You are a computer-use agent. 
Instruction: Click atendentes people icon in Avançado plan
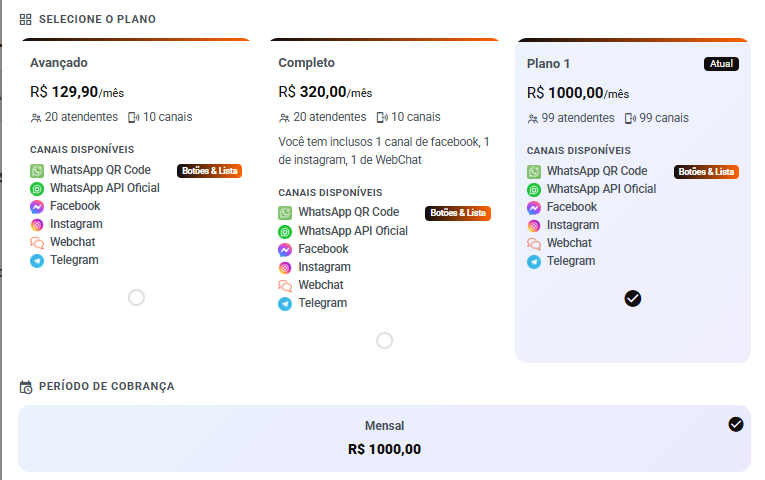[x=36, y=118]
